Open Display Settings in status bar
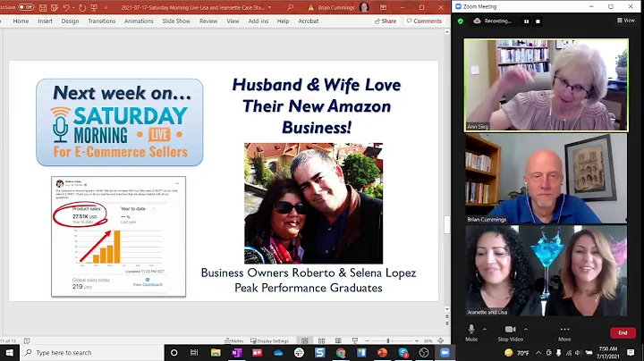Screen dimensions: 644x361 pos(269,340)
